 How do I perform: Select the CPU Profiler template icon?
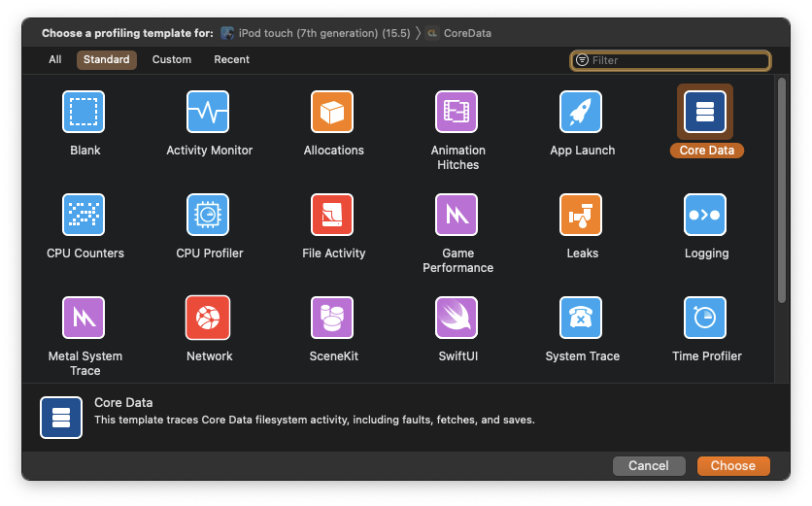[x=208, y=215]
